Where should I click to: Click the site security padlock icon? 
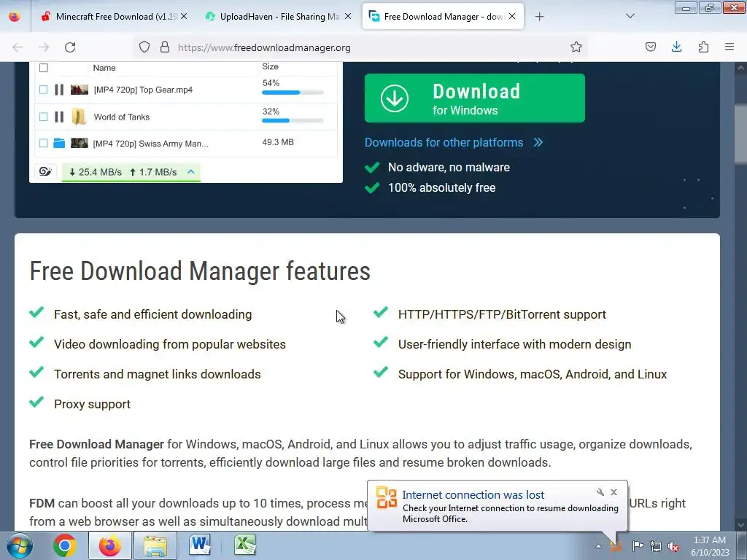coord(165,47)
